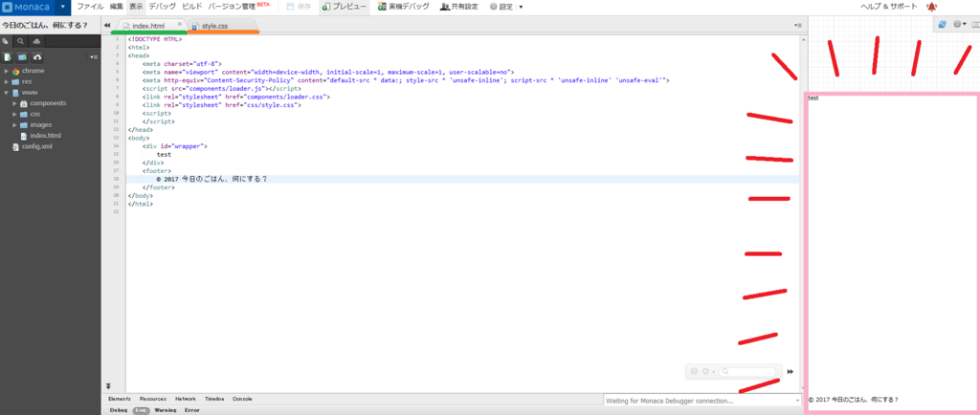Open the ビルド menu
Image resolution: width=980 pixels, height=415 pixels.
(x=191, y=7)
